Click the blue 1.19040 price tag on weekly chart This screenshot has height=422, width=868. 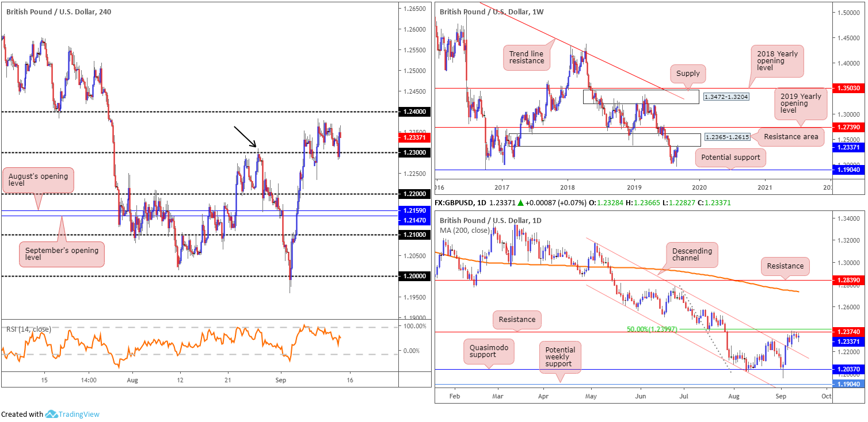(x=849, y=170)
